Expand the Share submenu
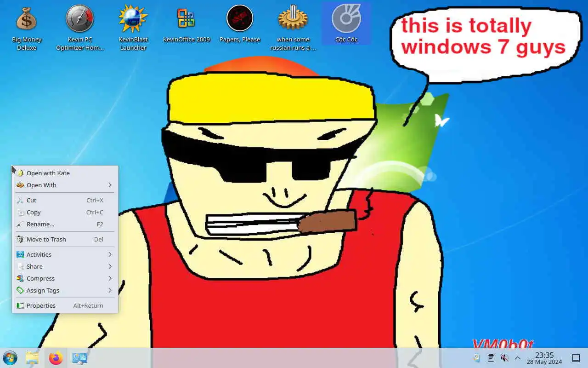The image size is (588, 368). 65,266
